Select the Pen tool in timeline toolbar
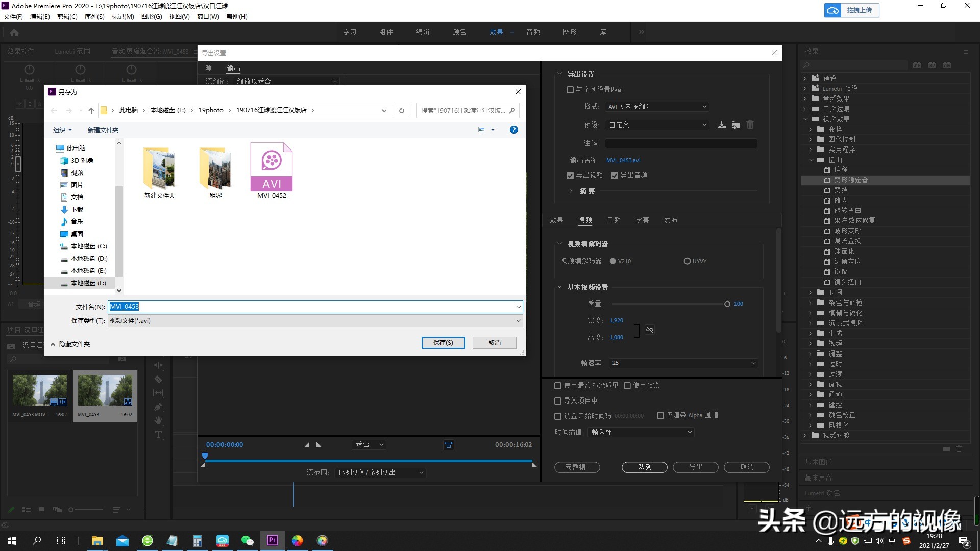980x551 pixels. [x=158, y=407]
